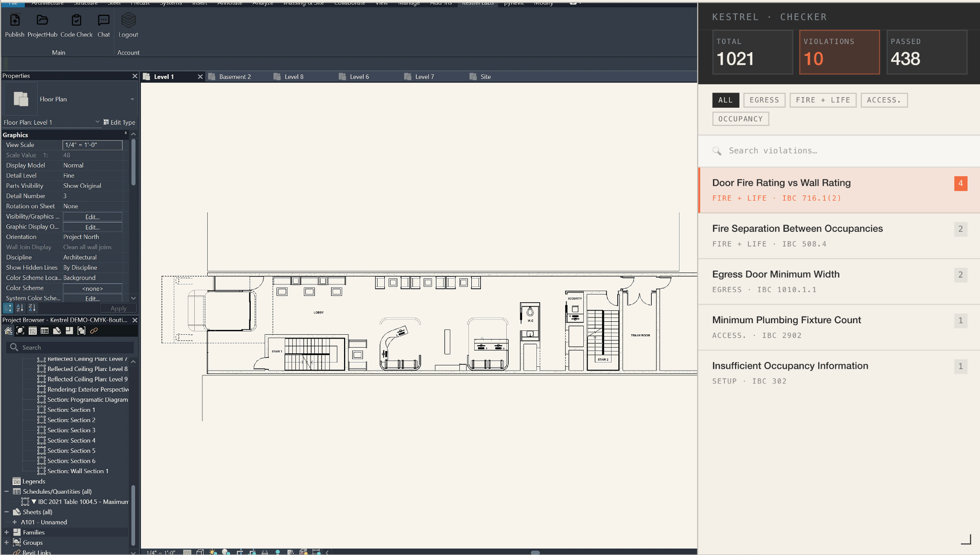Viewport: 980px width, 555px height.
Task: Click the Edit Type button
Action: pos(119,122)
